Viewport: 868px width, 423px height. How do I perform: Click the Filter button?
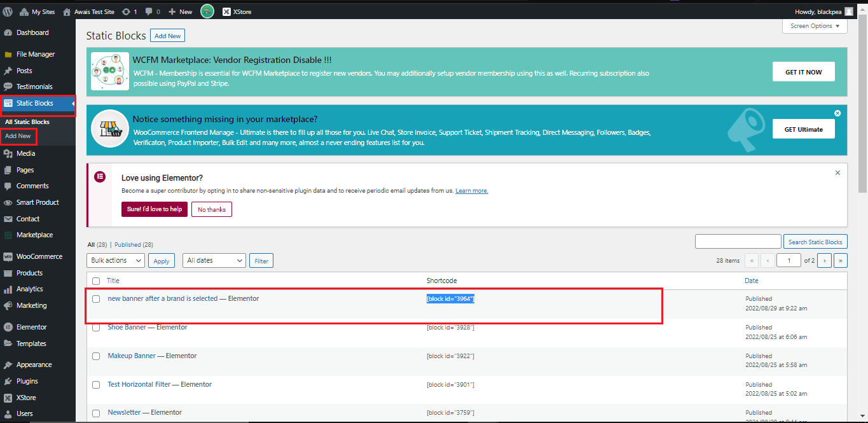tap(261, 261)
